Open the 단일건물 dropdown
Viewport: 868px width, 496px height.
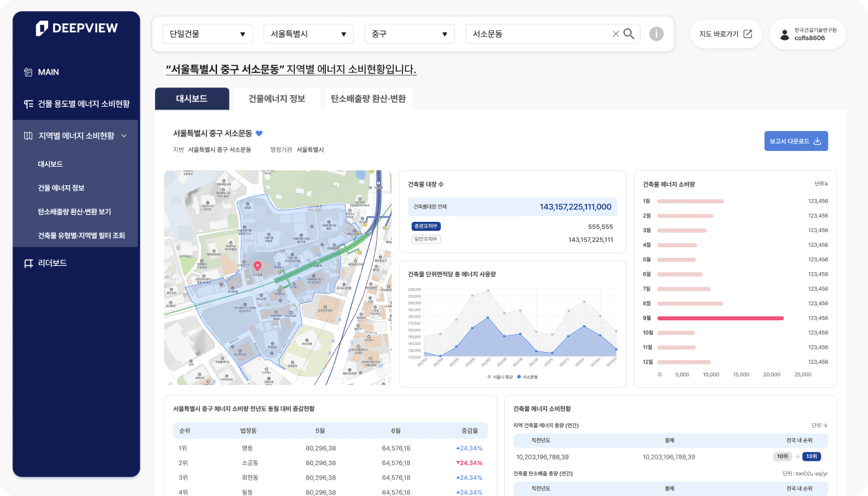pyautogui.click(x=207, y=34)
